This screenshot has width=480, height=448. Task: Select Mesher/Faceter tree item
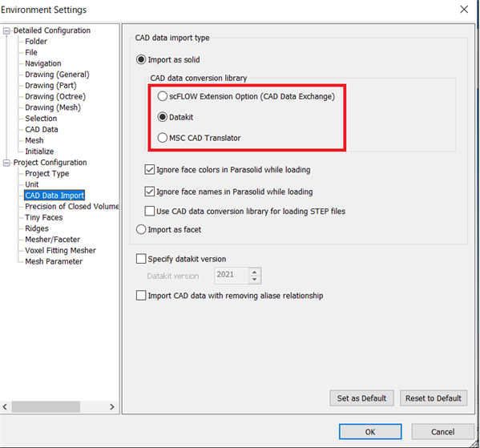[52, 240]
